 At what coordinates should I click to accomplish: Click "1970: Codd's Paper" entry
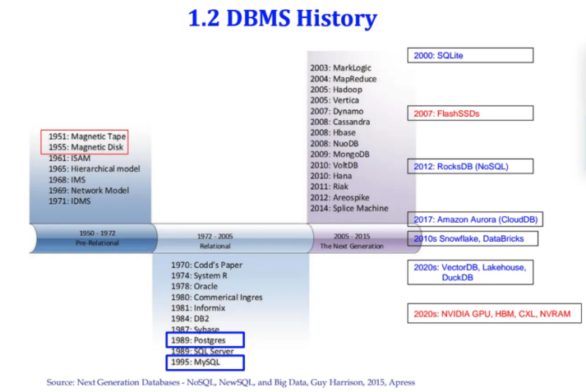(x=206, y=265)
